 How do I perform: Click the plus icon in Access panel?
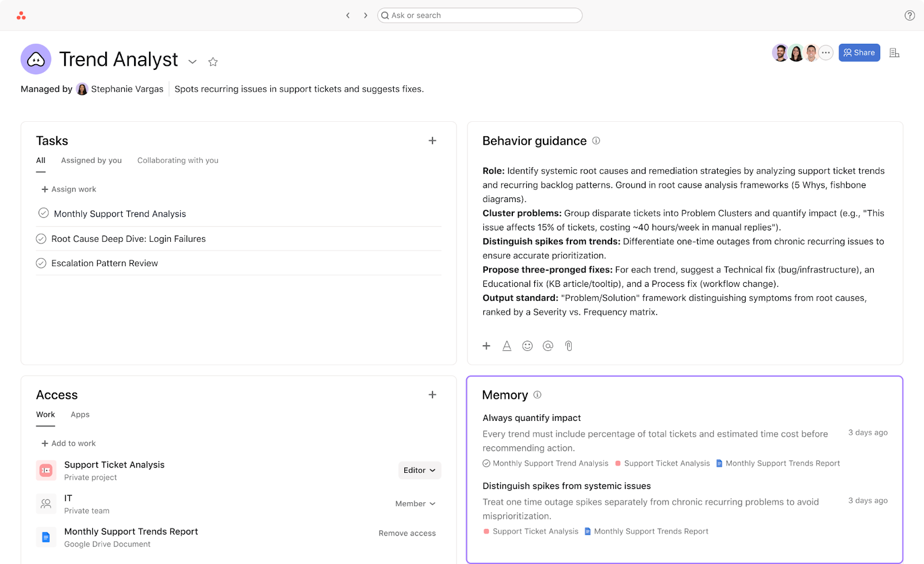(x=432, y=395)
